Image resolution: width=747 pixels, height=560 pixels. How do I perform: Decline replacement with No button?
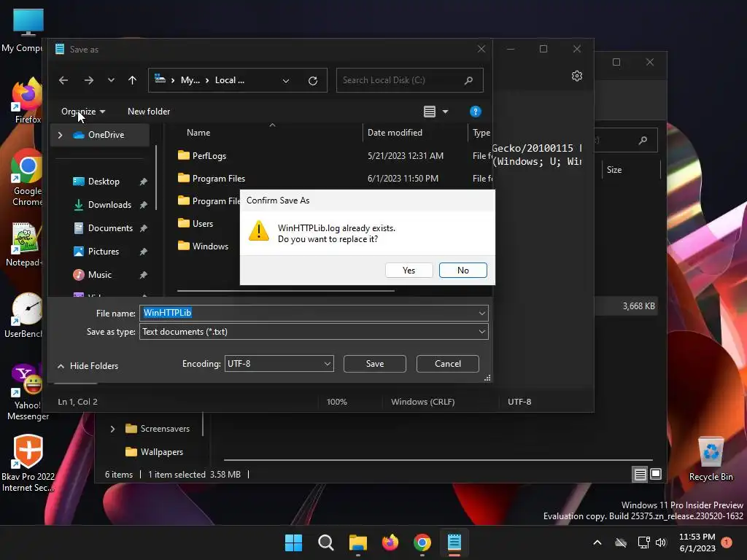462,270
